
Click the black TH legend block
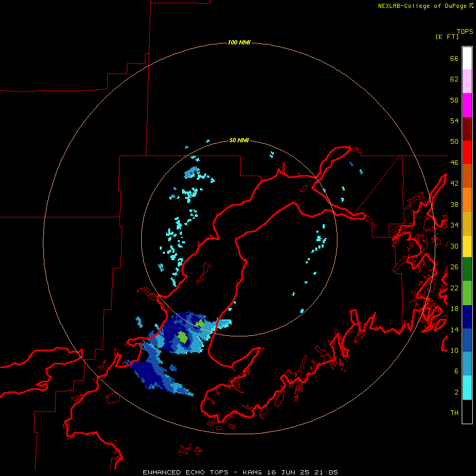[x=467, y=411]
